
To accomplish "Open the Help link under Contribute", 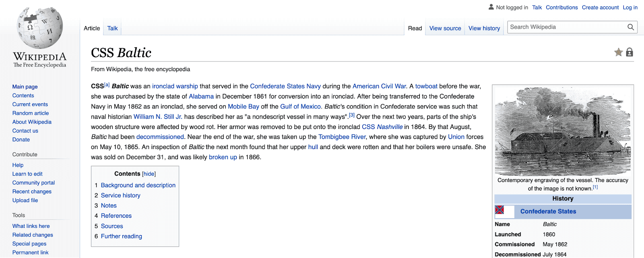I will click(18, 165).
